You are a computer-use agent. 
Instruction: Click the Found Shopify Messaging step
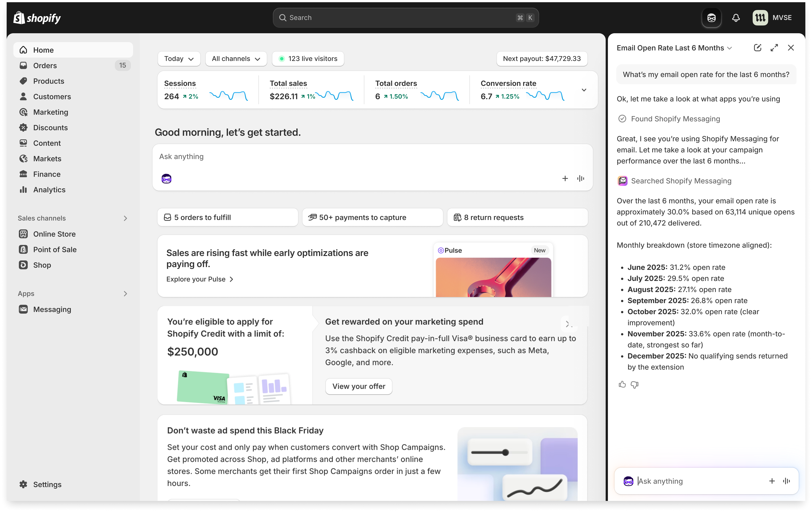coord(669,119)
